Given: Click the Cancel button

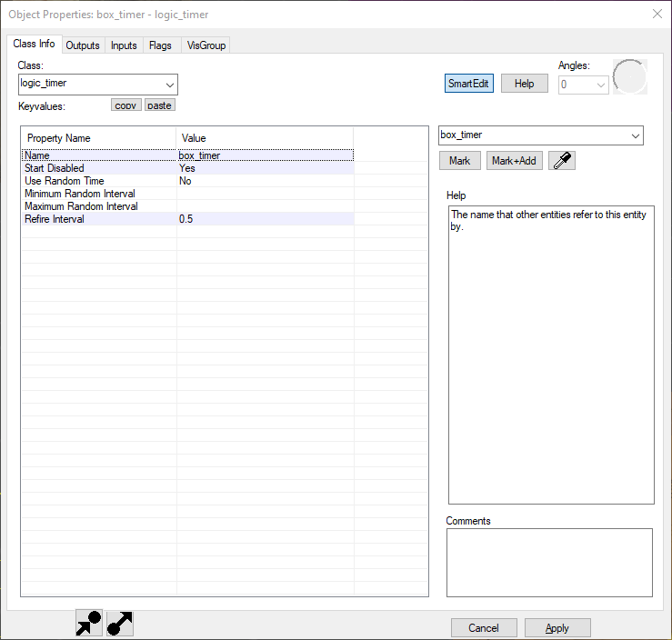Looking at the screenshot, I should pos(484,628).
